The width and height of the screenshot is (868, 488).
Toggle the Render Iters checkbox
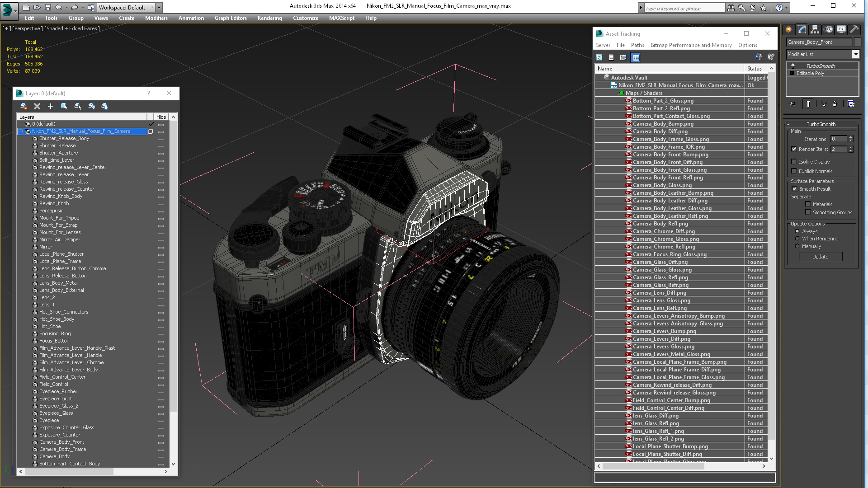794,149
